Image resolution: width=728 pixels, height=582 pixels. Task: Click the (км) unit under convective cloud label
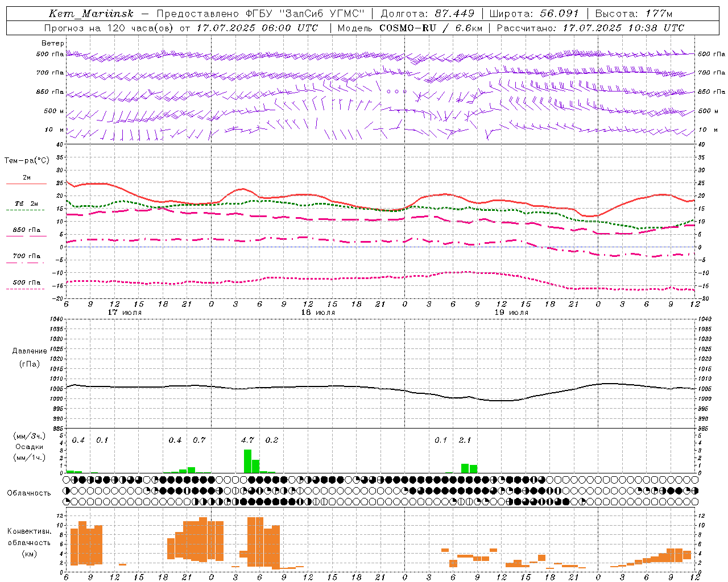click(29, 554)
